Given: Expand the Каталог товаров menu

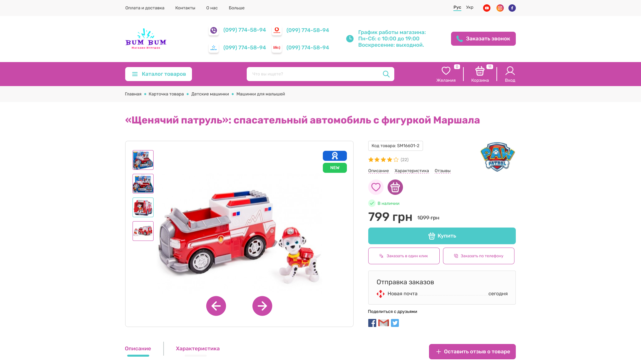Looking at the screenshot, I should 159,74.
